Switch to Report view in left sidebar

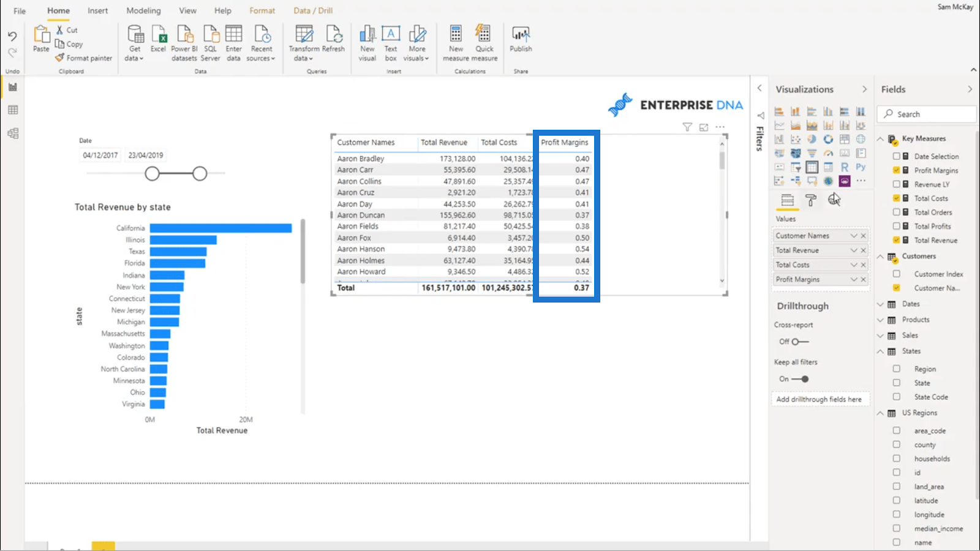tap(13, 87)
